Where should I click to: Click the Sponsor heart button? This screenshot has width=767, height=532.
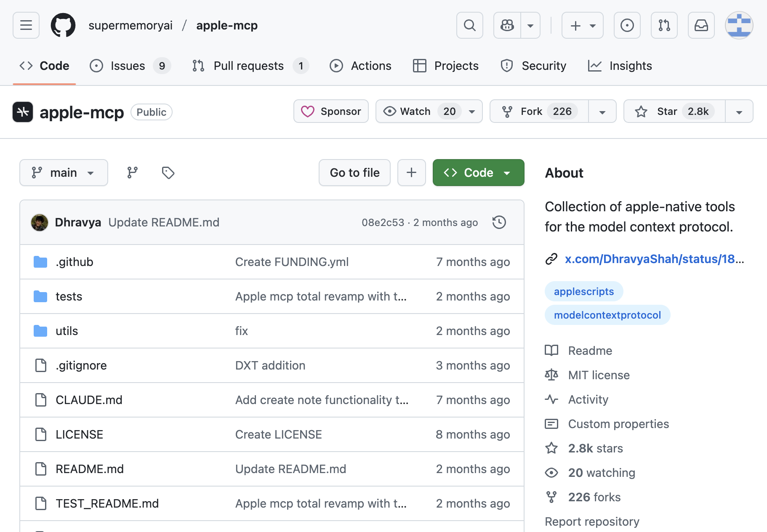point(331,112)
